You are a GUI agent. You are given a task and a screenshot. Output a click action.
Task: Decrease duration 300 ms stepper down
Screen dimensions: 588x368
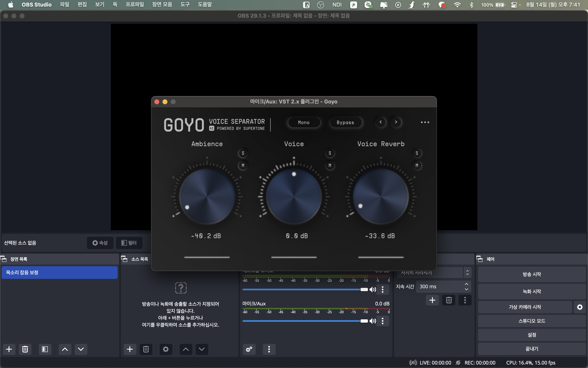click(x=467, y=289)
